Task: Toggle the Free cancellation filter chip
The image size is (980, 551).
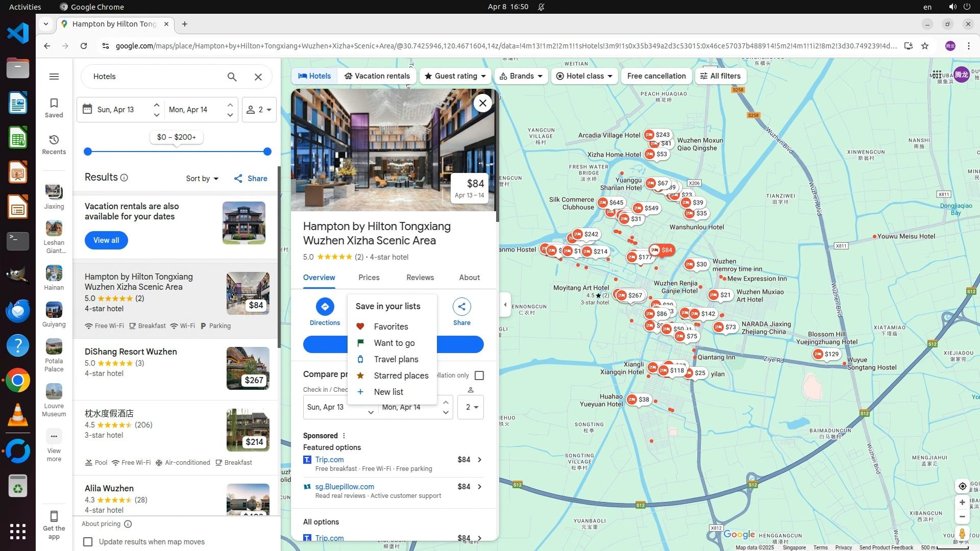Action: coord(656,76)
